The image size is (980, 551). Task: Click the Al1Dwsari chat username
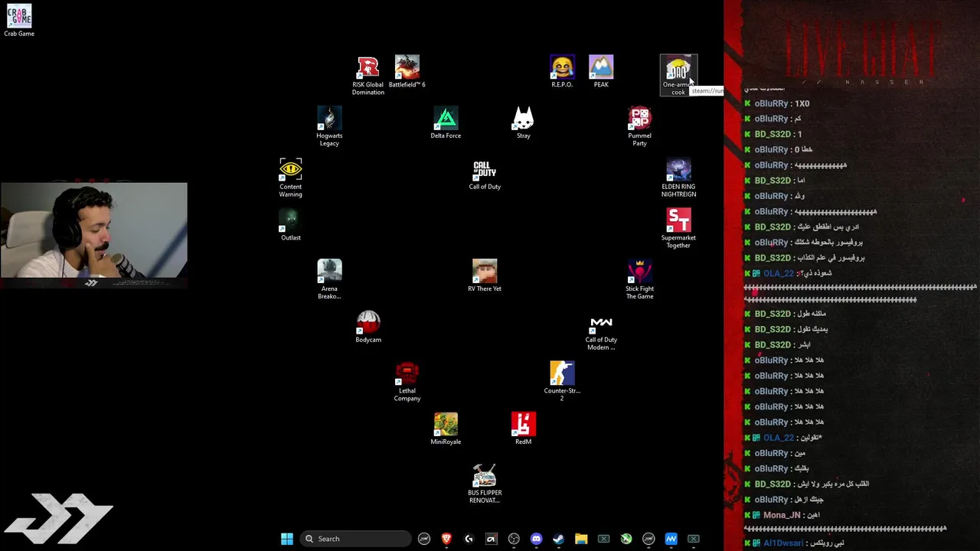783,543
